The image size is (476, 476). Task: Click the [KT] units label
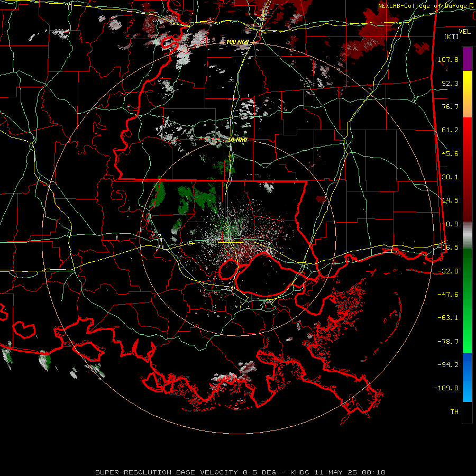coord(452,36)
